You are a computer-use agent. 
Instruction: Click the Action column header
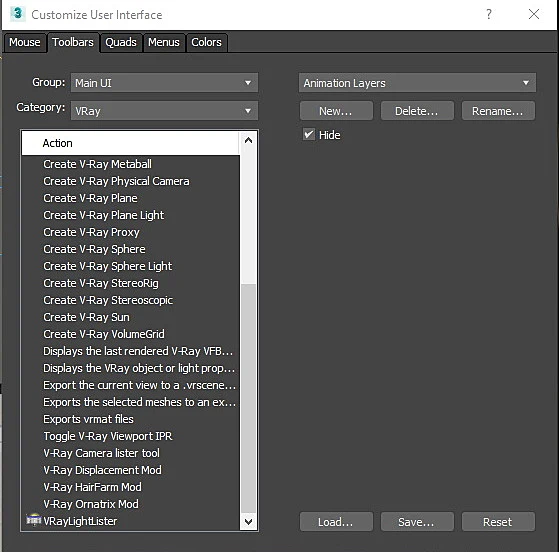point(130,143)
